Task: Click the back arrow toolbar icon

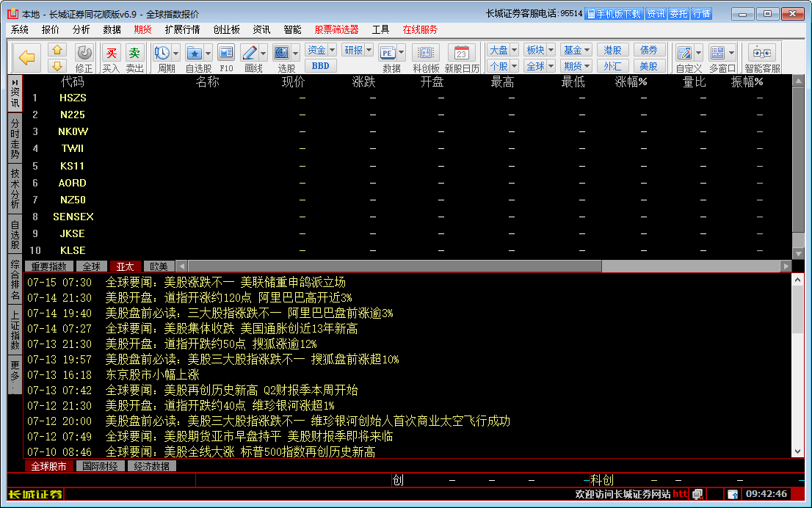Action: 26,57
